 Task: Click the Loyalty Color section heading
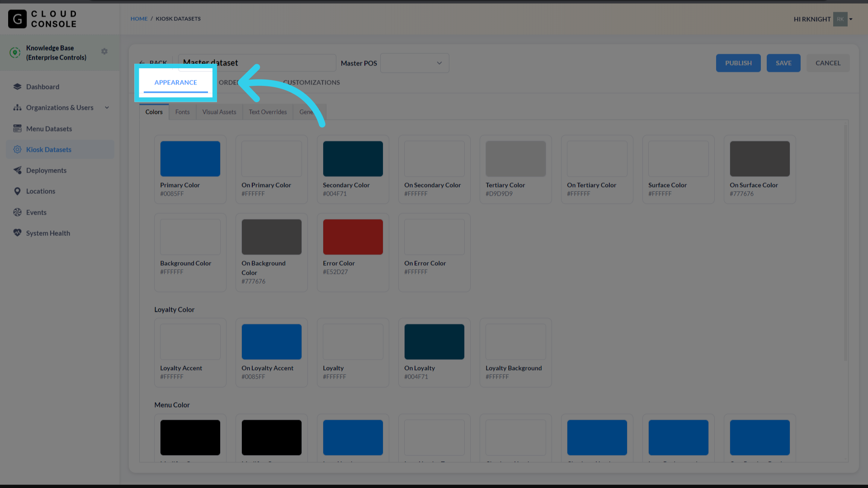tap(175, 310)
